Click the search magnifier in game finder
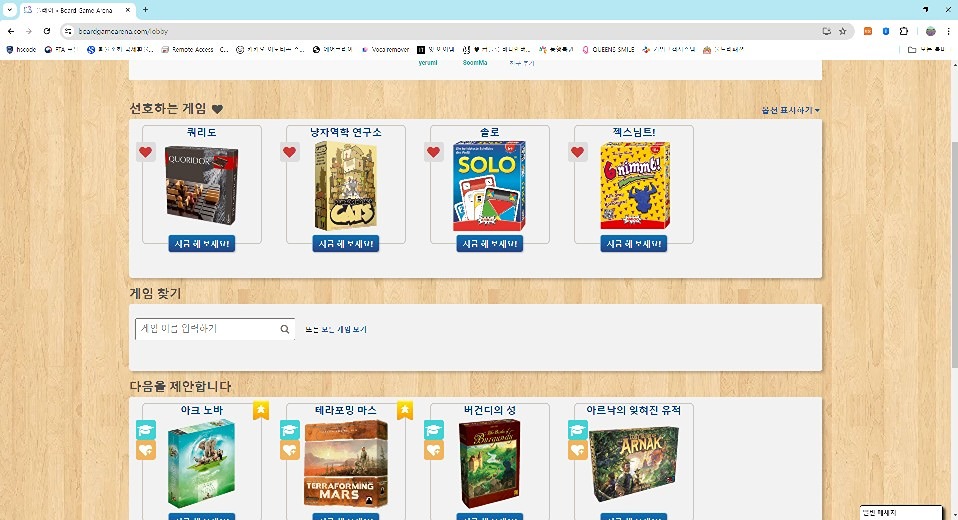958x520 pixels. 285,329
